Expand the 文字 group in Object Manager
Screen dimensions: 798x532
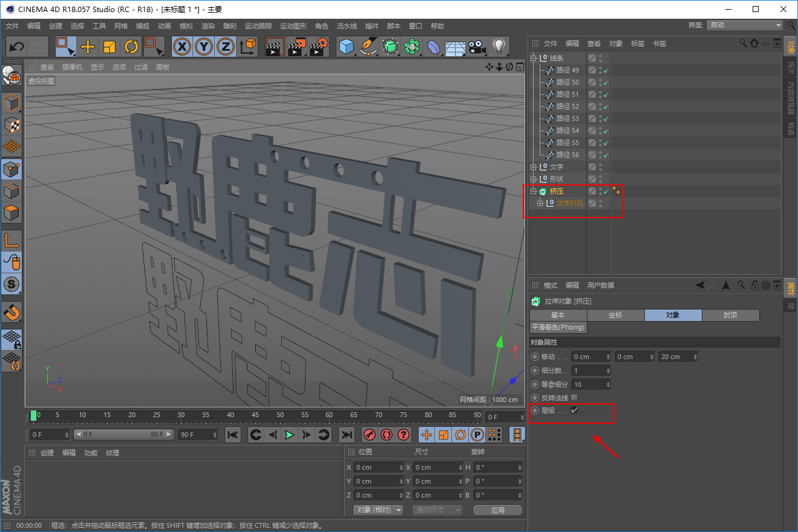point(534,167)
